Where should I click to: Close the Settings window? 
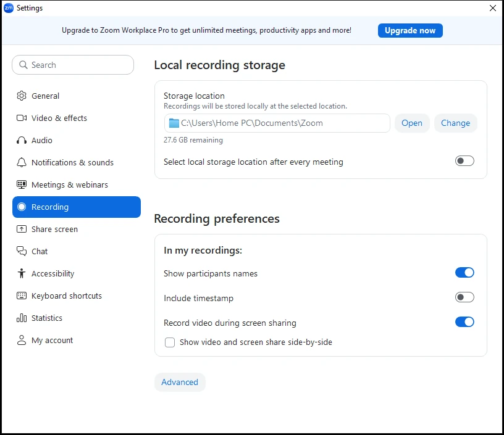point(493,8)
